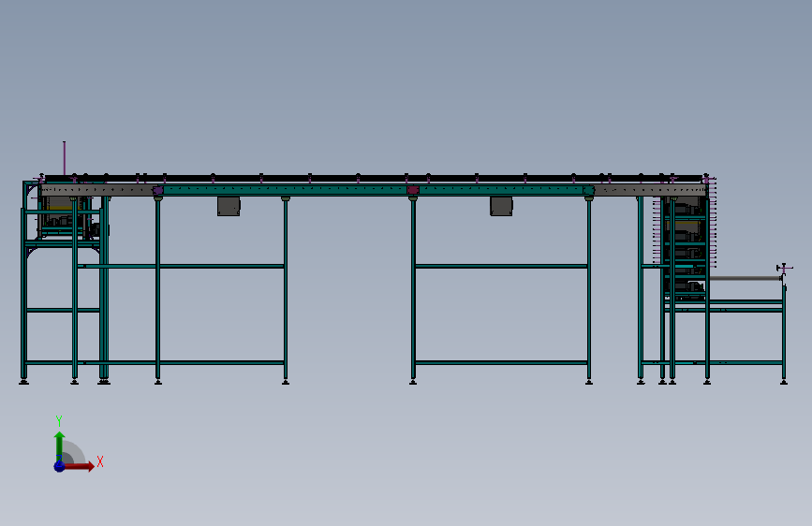Click the blue Z axis ball of the triad
The width and height of the screenshot is (812, 526).
[59, 466]
